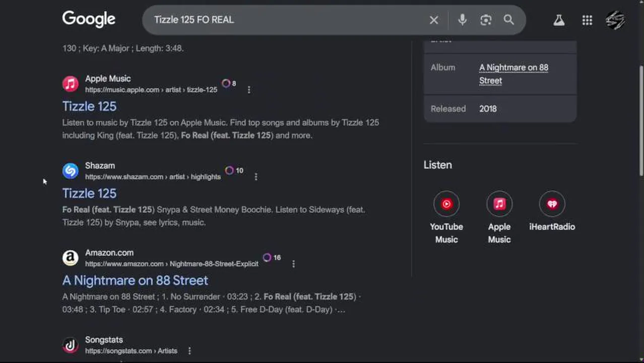The image size is (644, 363).
Task: Listen on Apple Music in Listen panel
Action: (x=499, y=204)
